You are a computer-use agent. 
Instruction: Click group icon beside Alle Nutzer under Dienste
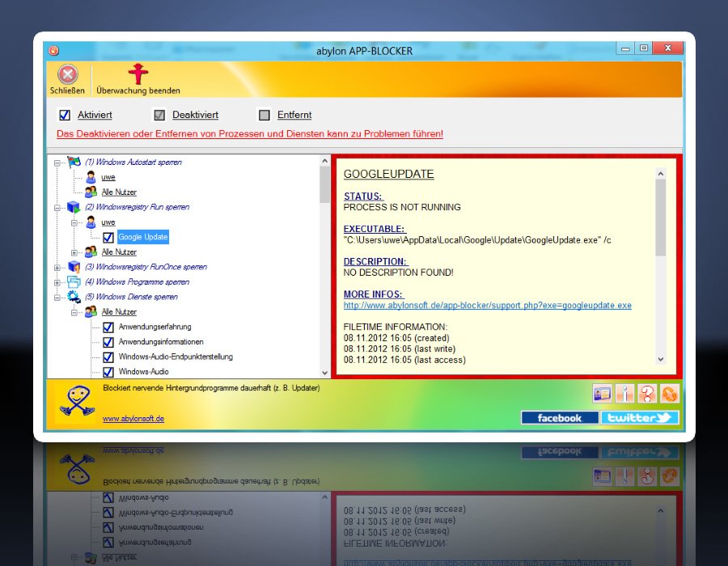pos(91,312)
